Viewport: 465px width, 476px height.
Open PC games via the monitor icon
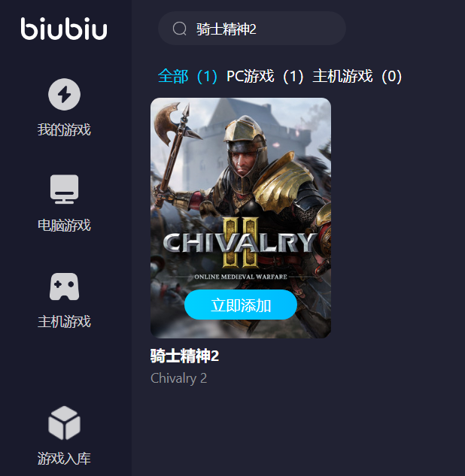(65, 189)
